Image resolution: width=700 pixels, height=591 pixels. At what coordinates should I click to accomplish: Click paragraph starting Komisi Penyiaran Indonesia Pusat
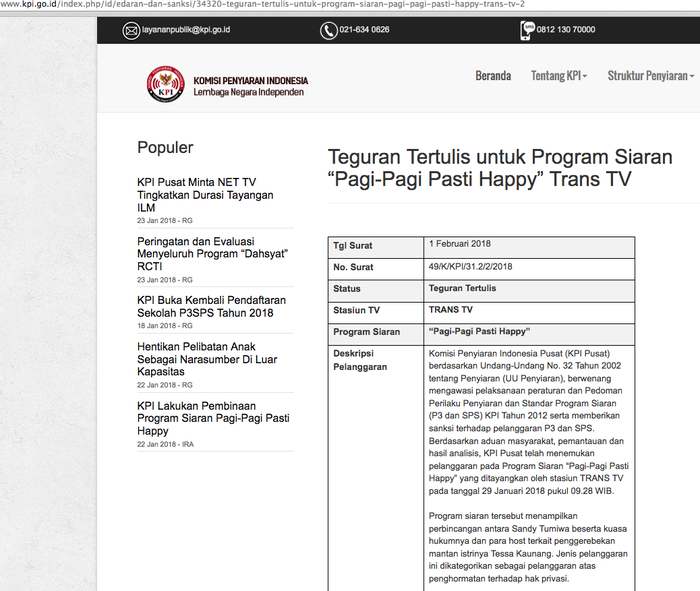pos(529,422)
